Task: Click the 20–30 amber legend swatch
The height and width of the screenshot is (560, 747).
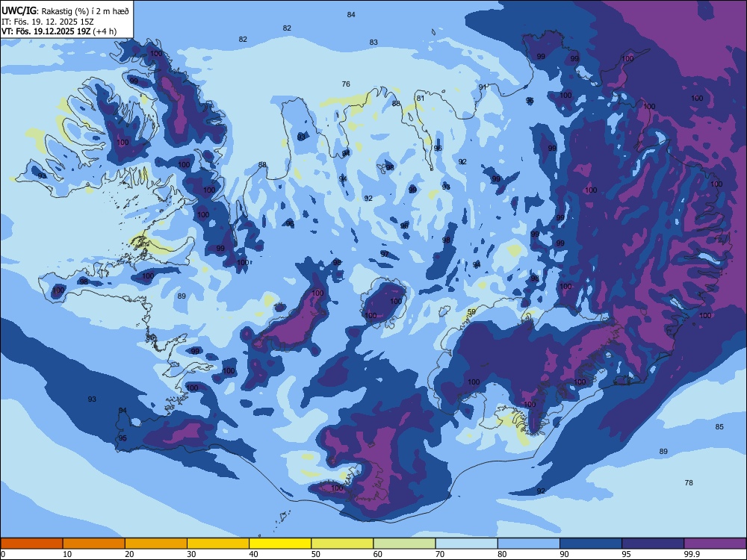Action: click(156, 544)
